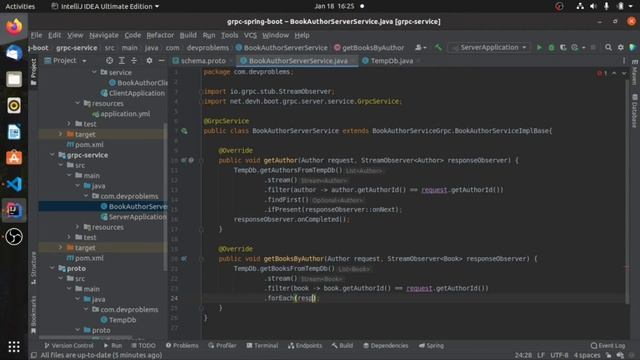Expand the target folder under grpc-service

click(61, 248)
